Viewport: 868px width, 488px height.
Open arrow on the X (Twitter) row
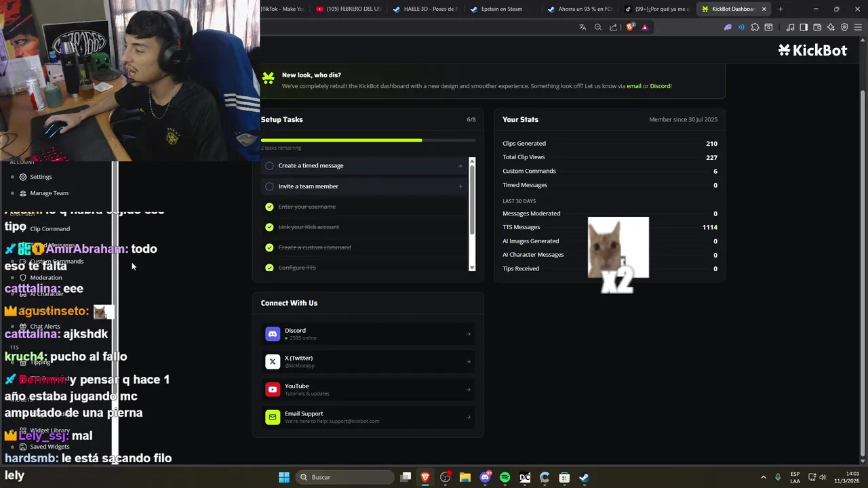468,362
